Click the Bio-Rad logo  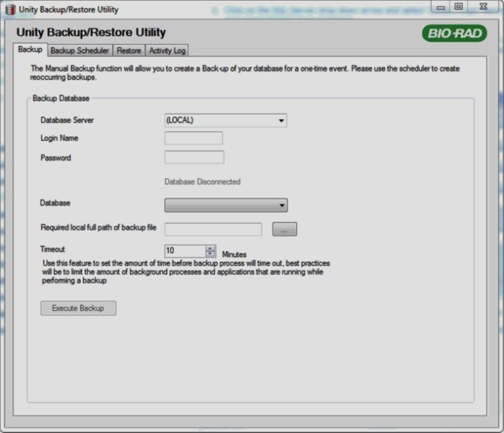454,33
